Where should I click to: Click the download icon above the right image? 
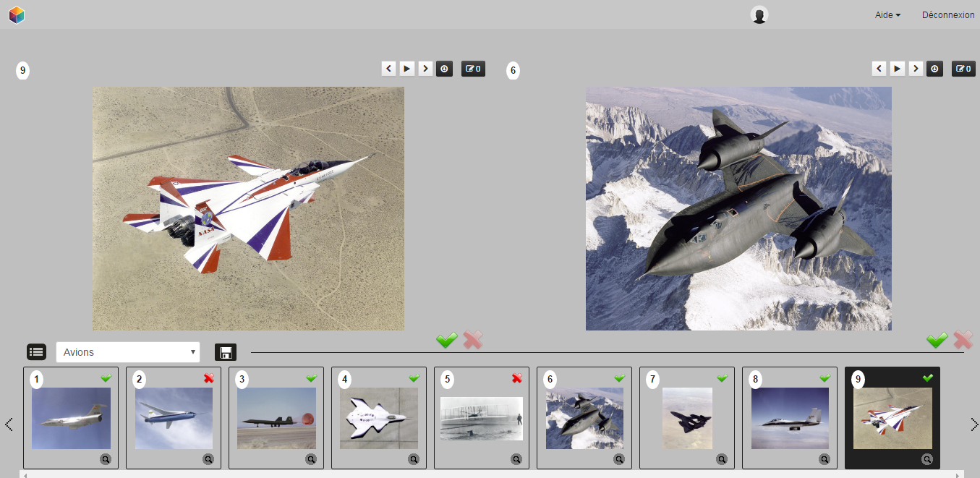[x=934, y=69]
